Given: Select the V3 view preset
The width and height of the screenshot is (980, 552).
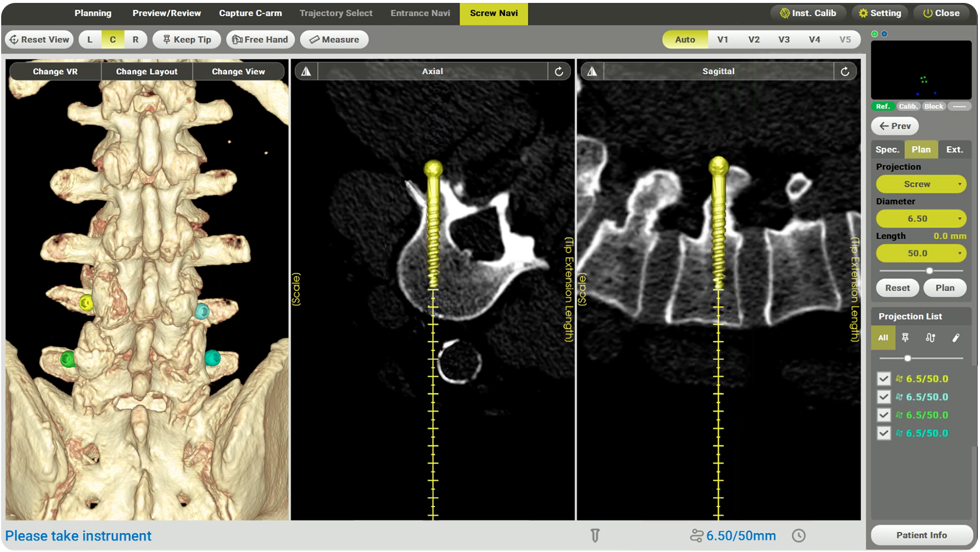Looking at the screenshot, I should coord(784,40).
